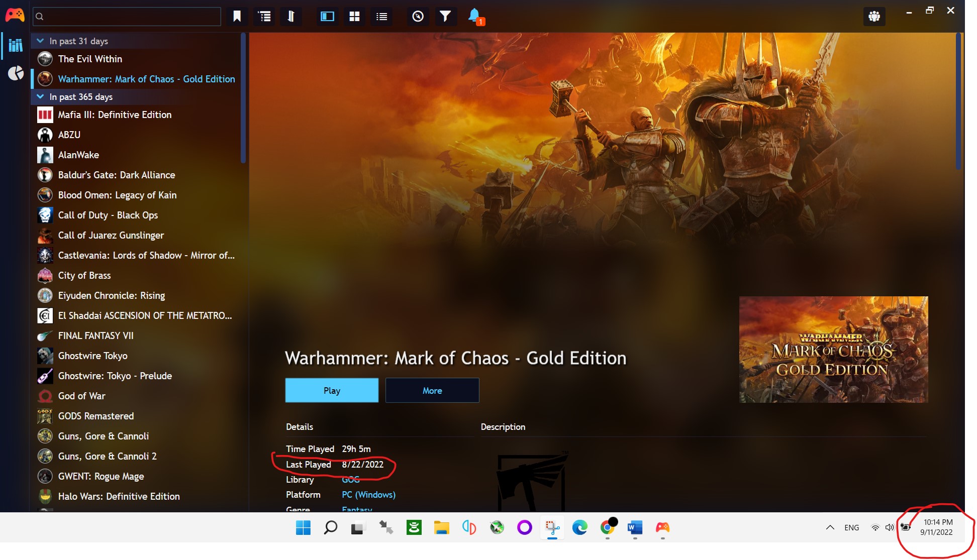Choose GWENT: Rogue Mage

[136, 476]
